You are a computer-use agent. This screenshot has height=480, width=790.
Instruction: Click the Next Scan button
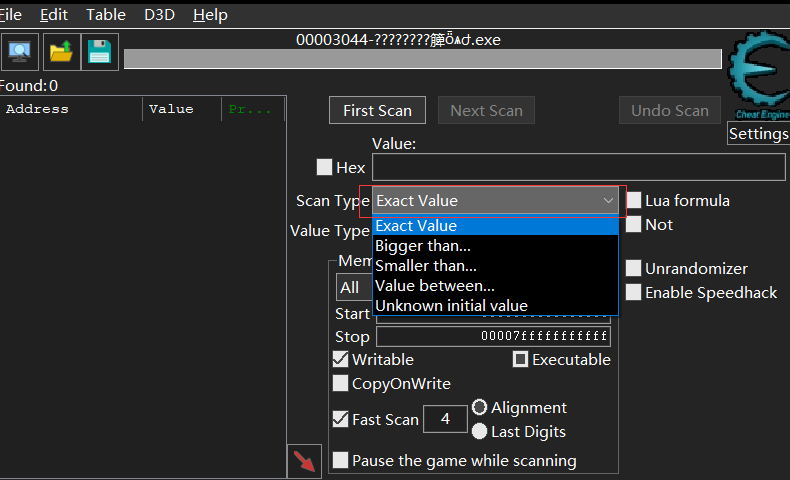coord(486,110)
